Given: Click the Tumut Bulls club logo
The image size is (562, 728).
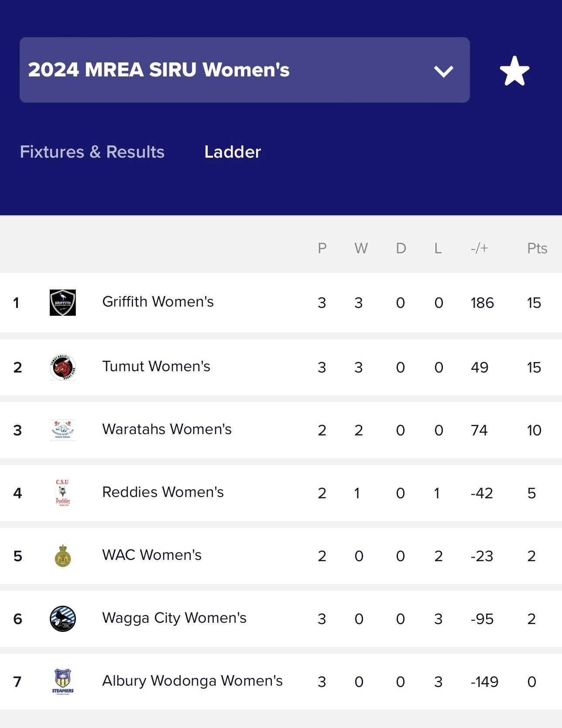Looking at the screenshot, I should point(63,367).
